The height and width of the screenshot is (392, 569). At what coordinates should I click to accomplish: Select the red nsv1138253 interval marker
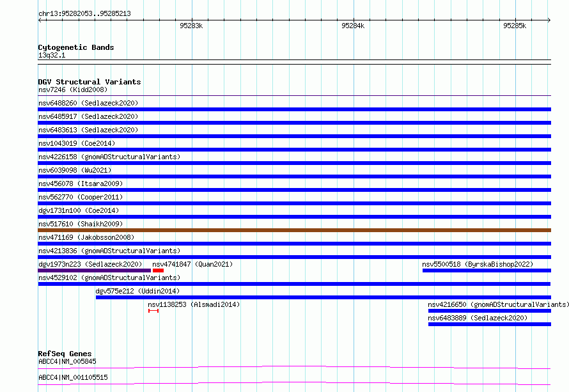(x=153, y=311)
